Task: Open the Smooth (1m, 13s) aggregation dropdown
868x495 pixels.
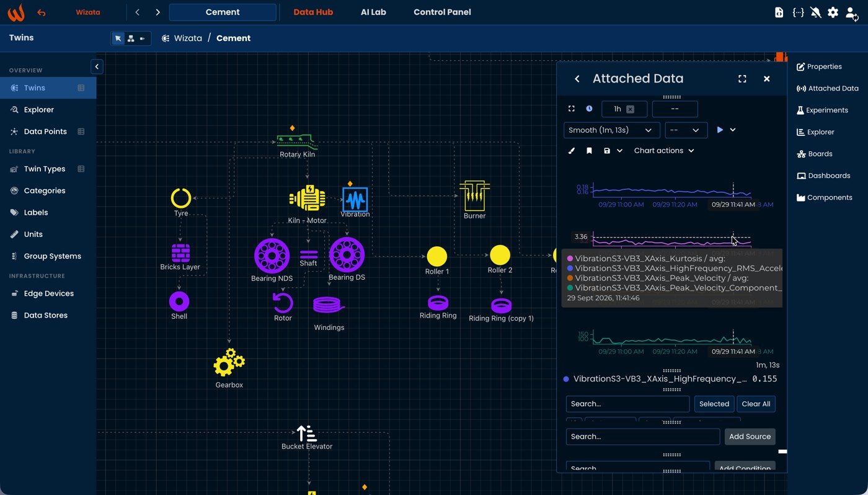Action: coord(611,130)
